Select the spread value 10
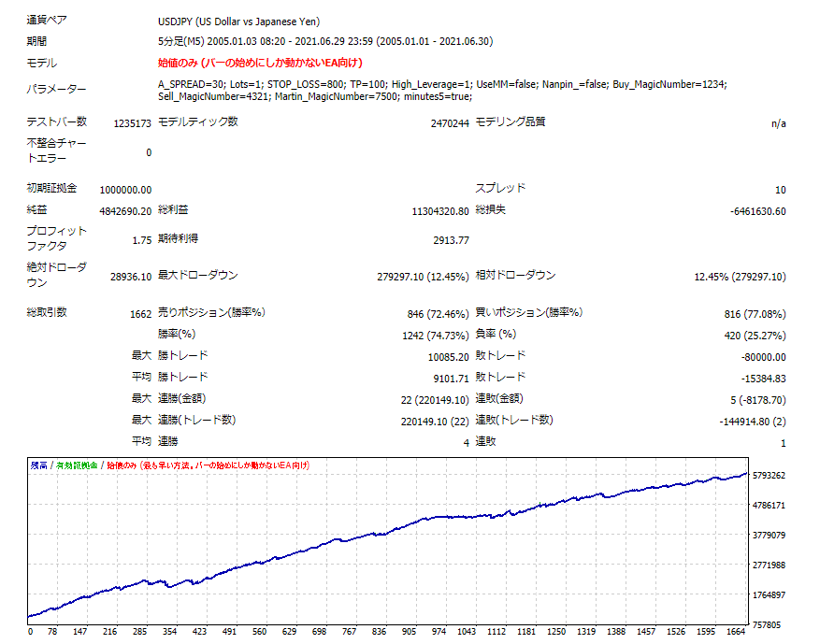 pyautogui.click(x=780, y=190)
